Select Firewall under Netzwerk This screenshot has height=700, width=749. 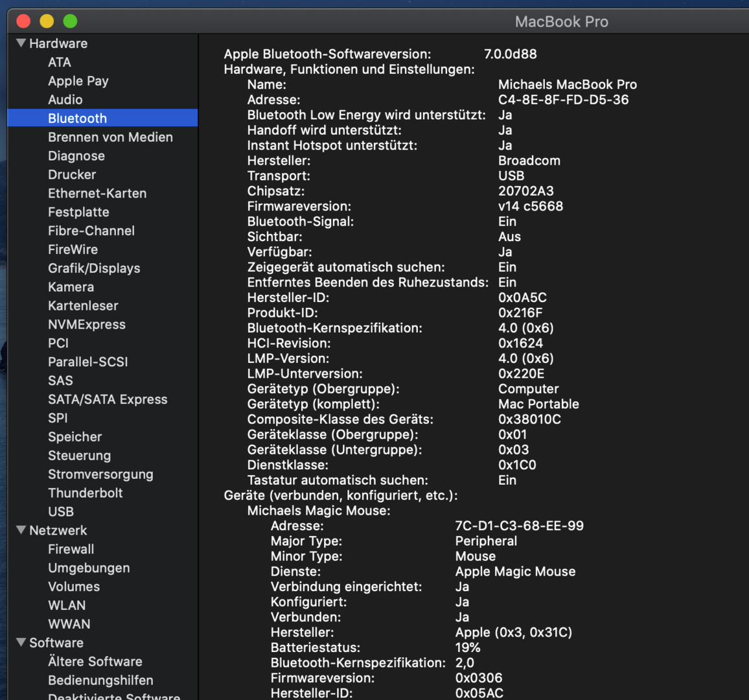[x=71, y=549]
